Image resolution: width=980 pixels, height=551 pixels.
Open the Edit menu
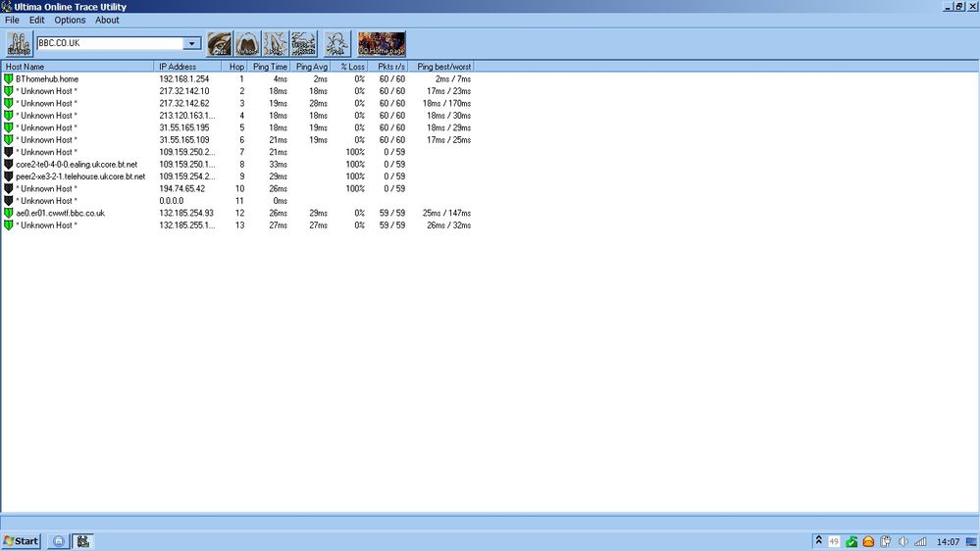coord(37,20)
